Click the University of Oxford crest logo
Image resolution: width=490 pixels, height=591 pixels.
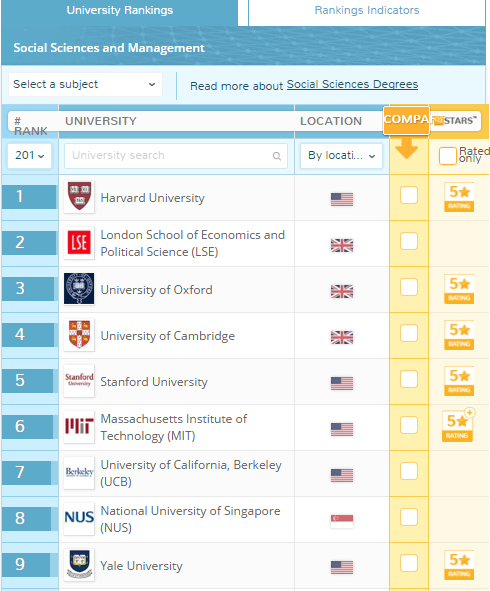79,289
